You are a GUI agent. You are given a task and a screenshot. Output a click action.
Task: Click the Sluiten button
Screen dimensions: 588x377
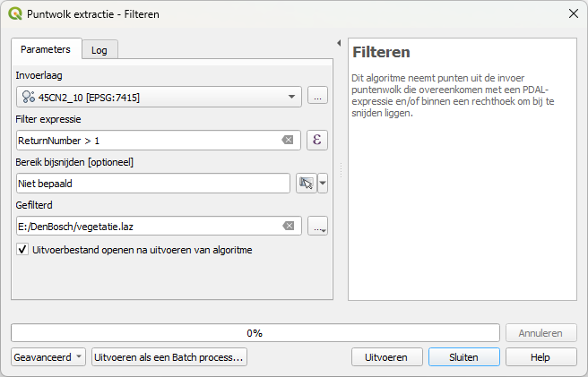(464, 356)
